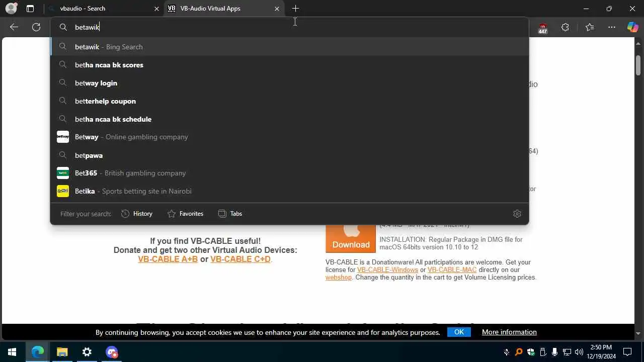Click the Bet365 logo icon in suggestions

coord(63,173)
